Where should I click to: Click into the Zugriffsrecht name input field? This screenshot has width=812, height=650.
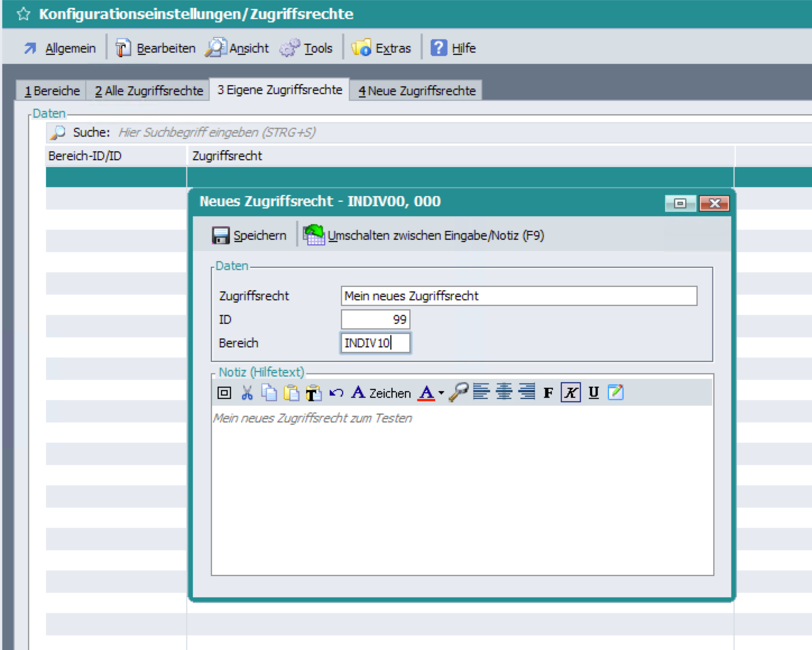coord(518,296)
